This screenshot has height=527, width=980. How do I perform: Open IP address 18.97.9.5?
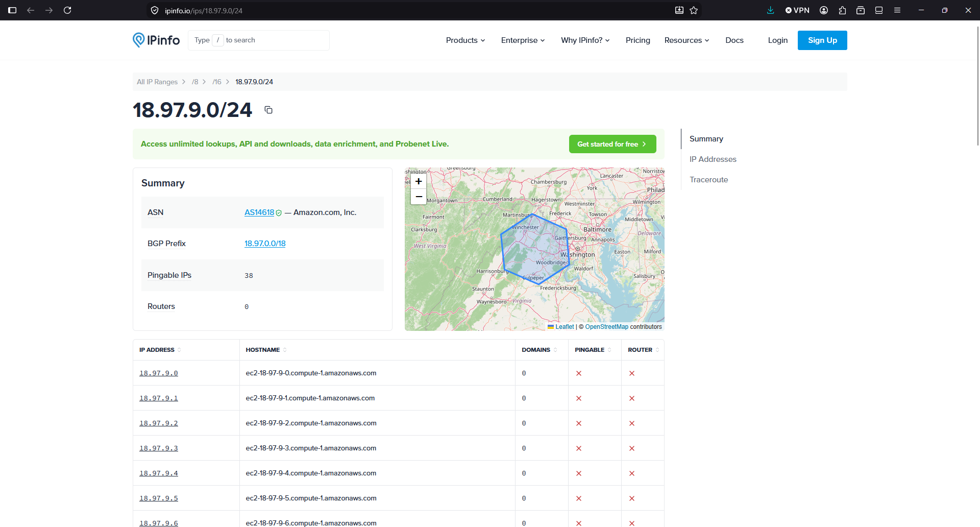pos(159,498)
